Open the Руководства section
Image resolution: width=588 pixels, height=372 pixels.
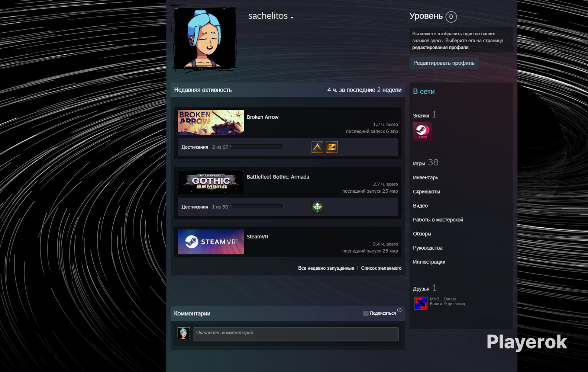(428, 248)
